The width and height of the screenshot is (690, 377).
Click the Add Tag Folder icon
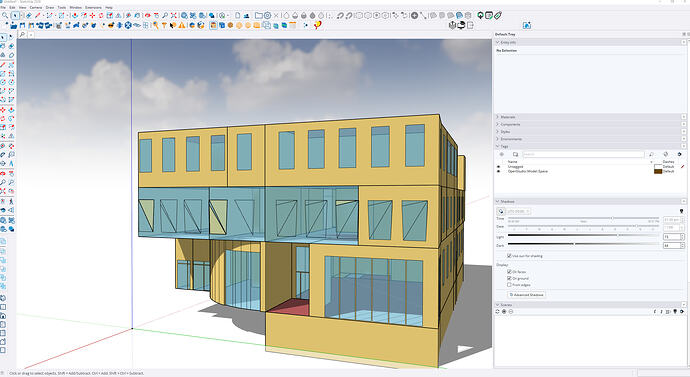point(515,154)
